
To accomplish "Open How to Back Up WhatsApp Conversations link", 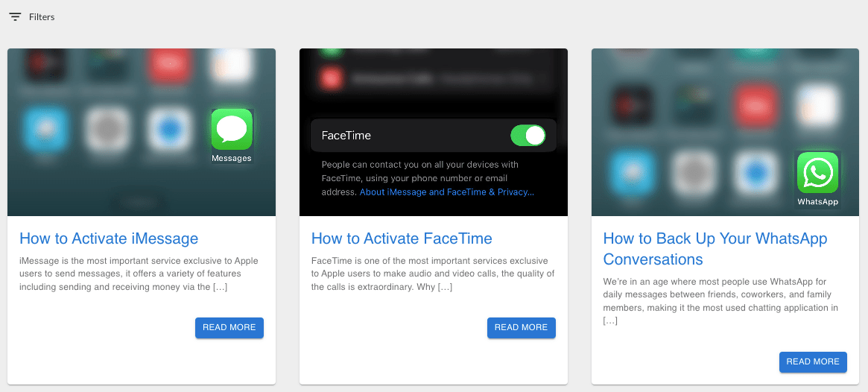I will [715, 249].
